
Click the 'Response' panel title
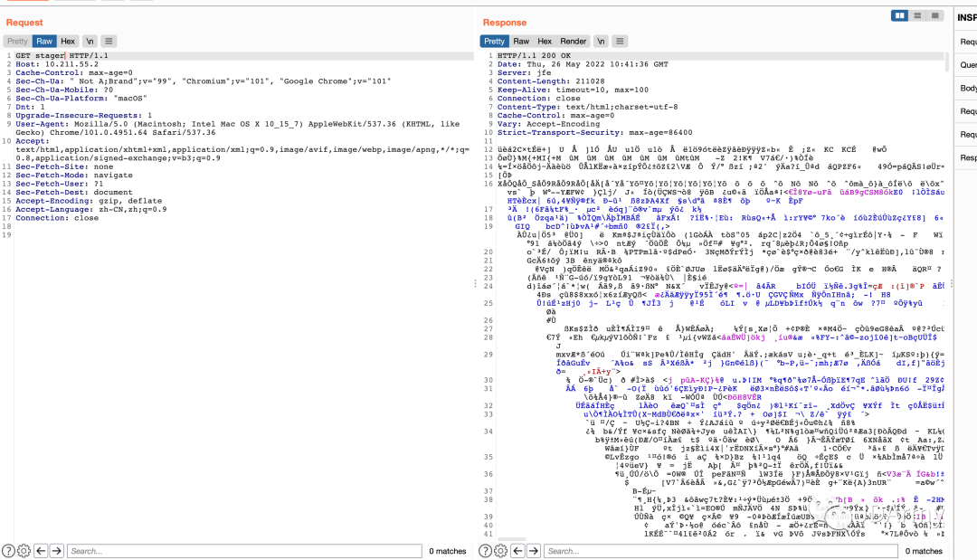point(505,23)
